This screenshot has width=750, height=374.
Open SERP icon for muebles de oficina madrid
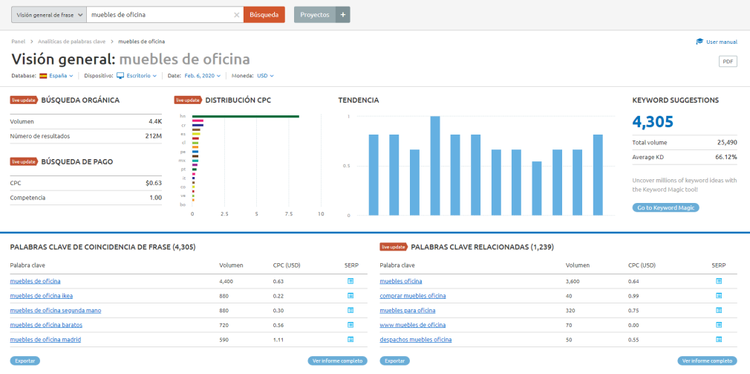point(350,340)
